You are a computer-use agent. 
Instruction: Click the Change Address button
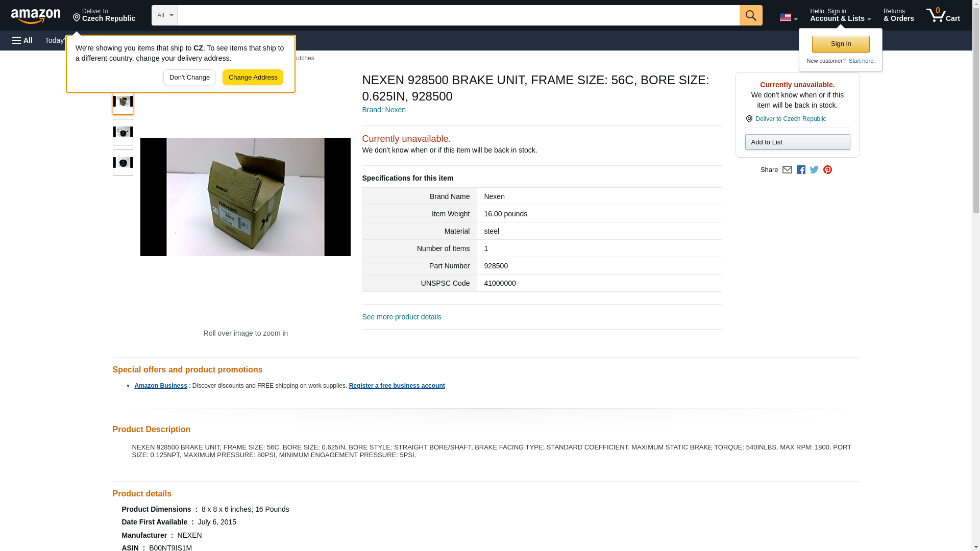tap(253, 78)
